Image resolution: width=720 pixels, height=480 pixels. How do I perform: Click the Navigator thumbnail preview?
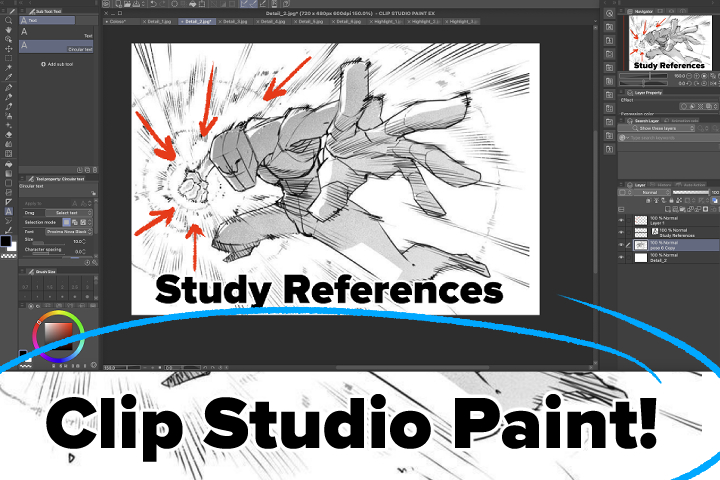670,43
